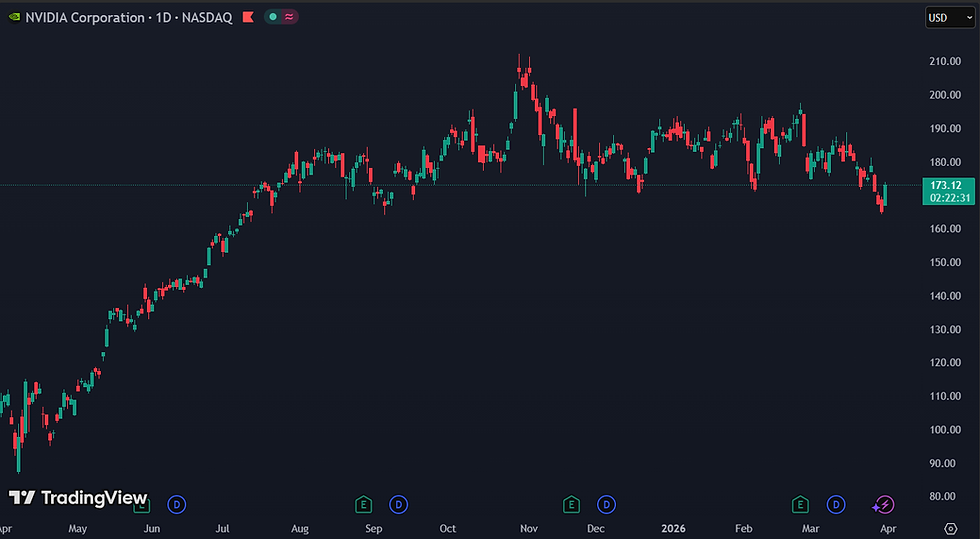Click the Dec label on the time axis

point(596,529)
